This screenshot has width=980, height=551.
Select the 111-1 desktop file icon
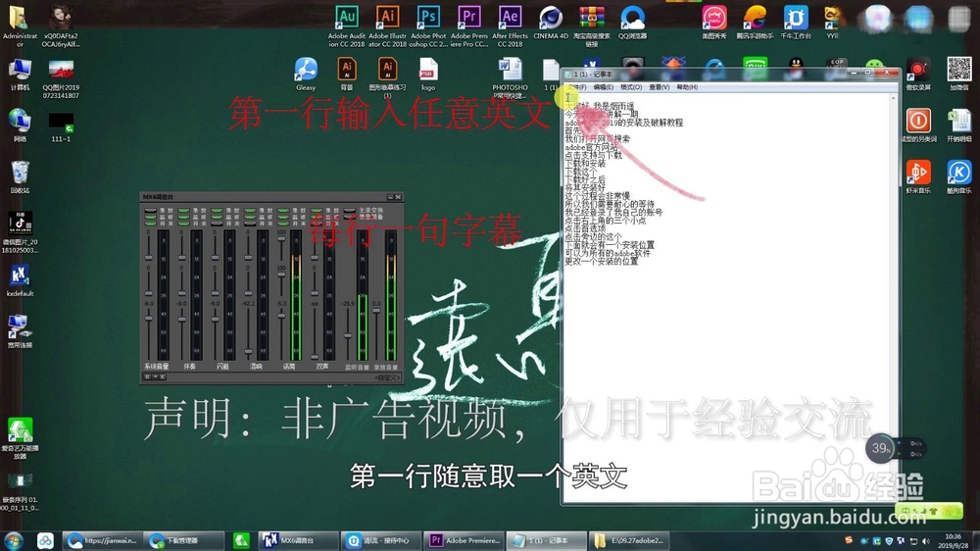[x=61, y=127]
